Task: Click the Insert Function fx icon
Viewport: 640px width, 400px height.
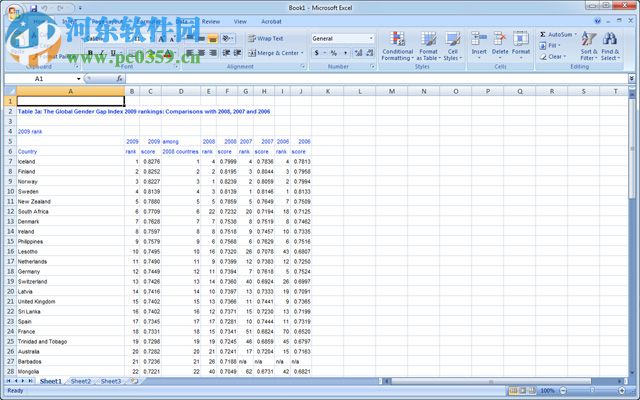Action: pyautogui.click(x=119, y=78)
